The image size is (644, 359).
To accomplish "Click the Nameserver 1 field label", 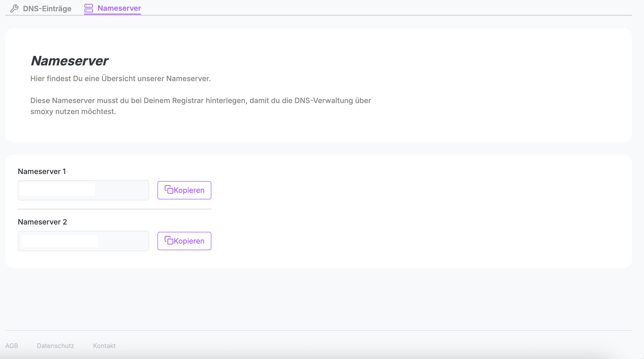I will tap(42, 171).
